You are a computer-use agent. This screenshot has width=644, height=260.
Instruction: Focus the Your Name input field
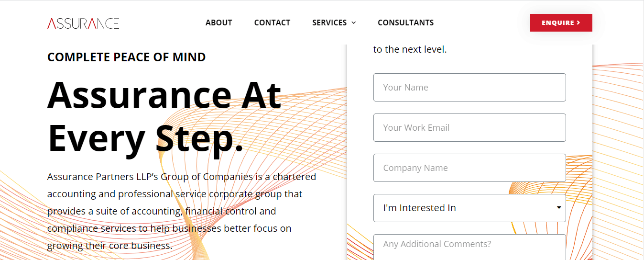(x=469, y=87)
